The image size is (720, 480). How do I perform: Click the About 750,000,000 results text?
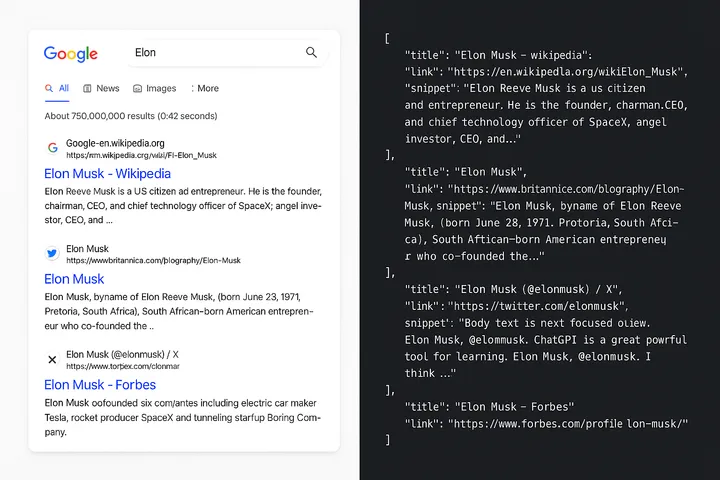tap(131, 116)
